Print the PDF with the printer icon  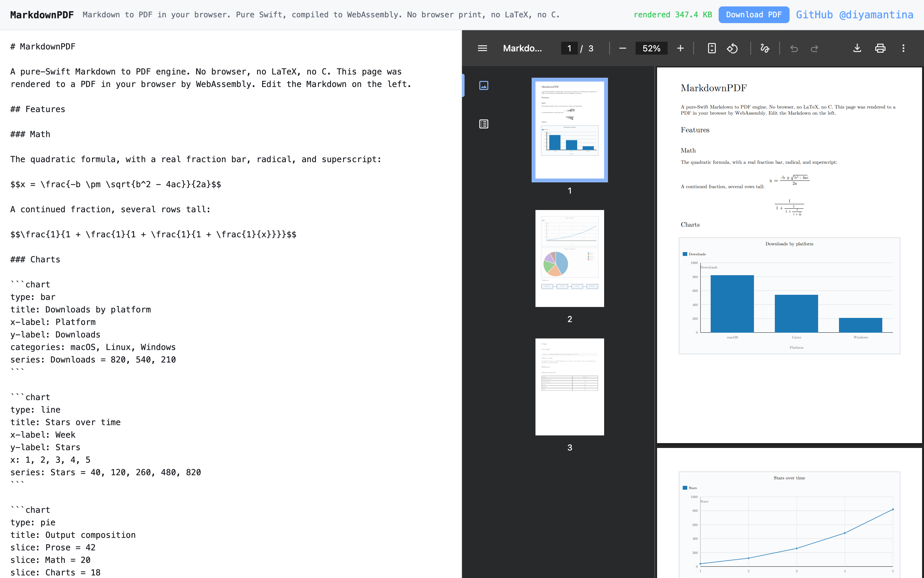click(880, 48)
